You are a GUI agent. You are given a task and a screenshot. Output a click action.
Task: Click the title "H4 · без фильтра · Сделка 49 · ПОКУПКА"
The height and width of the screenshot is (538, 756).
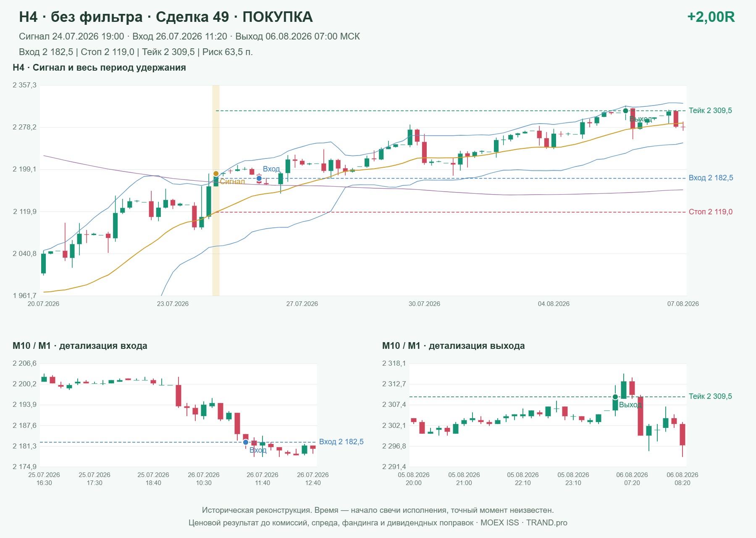coord(166,17)
